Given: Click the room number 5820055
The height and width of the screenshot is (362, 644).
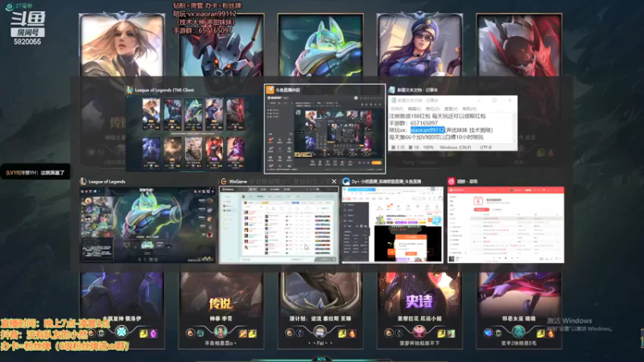Looking at the screenshot, I should pyautogui.click(x=27, y=42).
